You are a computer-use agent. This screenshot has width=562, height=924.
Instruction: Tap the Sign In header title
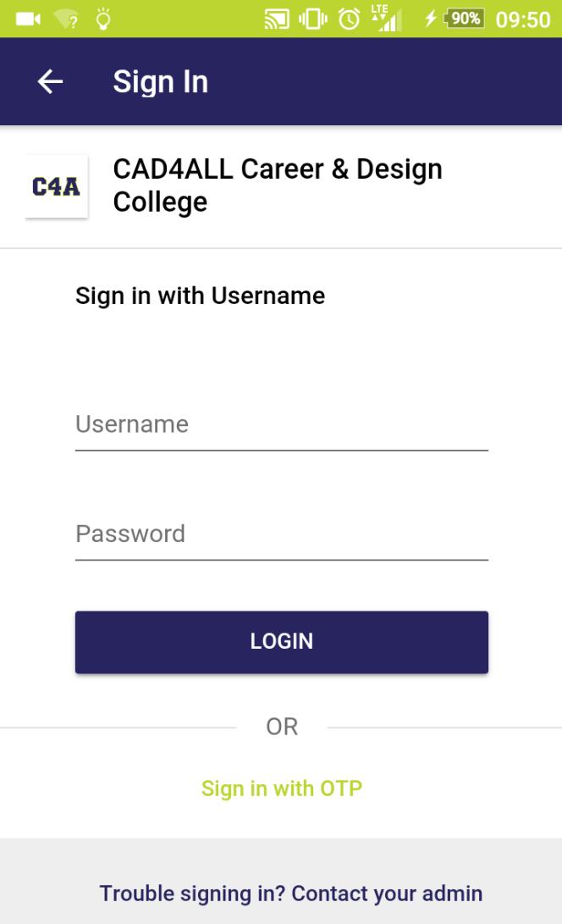tap(160, 81)
